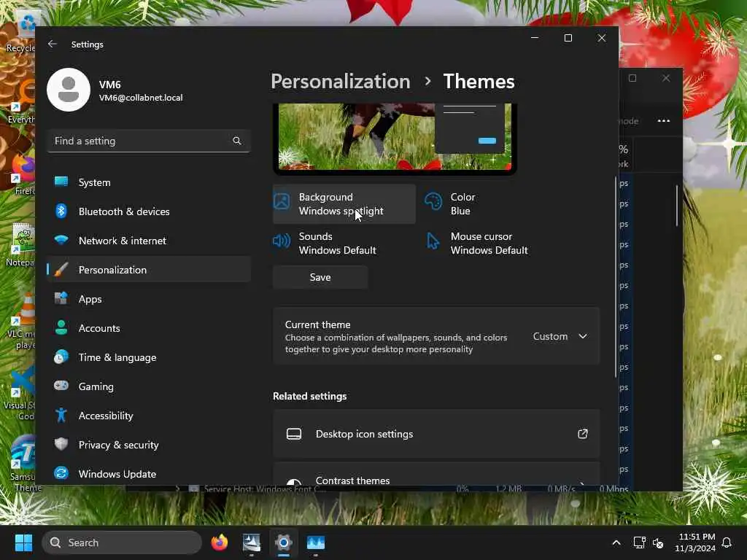
Task: Click the Background picture icon
Action: (282, 201)
